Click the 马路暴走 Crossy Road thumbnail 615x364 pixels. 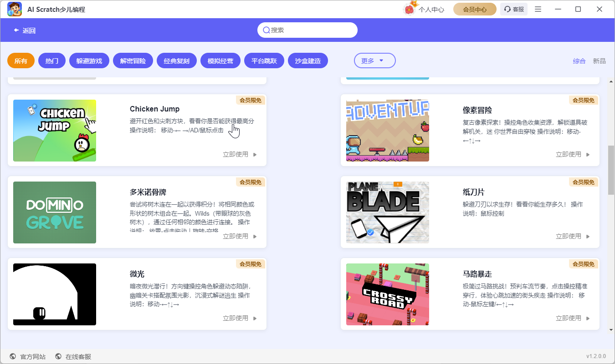[388, 294]
